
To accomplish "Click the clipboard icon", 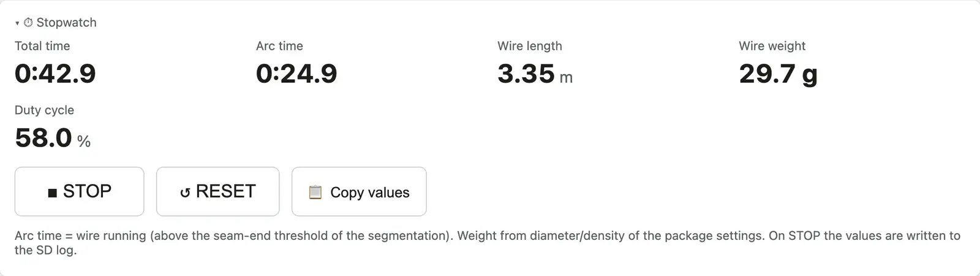I will (x=315, y=192).
